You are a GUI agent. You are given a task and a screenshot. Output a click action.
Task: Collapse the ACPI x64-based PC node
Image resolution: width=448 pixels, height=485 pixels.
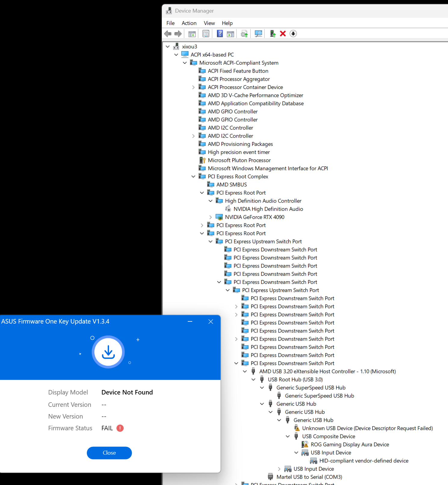coord(176,55)
